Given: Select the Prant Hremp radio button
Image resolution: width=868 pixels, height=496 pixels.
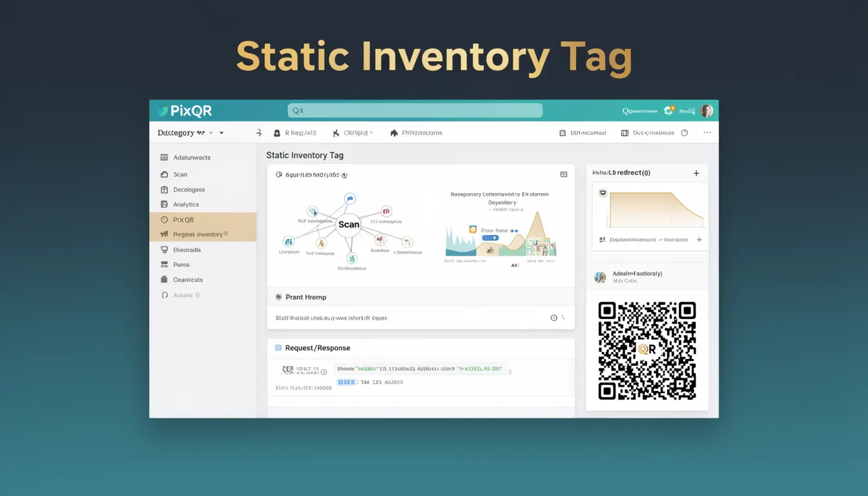Looking at the screenshot, I should (x=278, y=297).
